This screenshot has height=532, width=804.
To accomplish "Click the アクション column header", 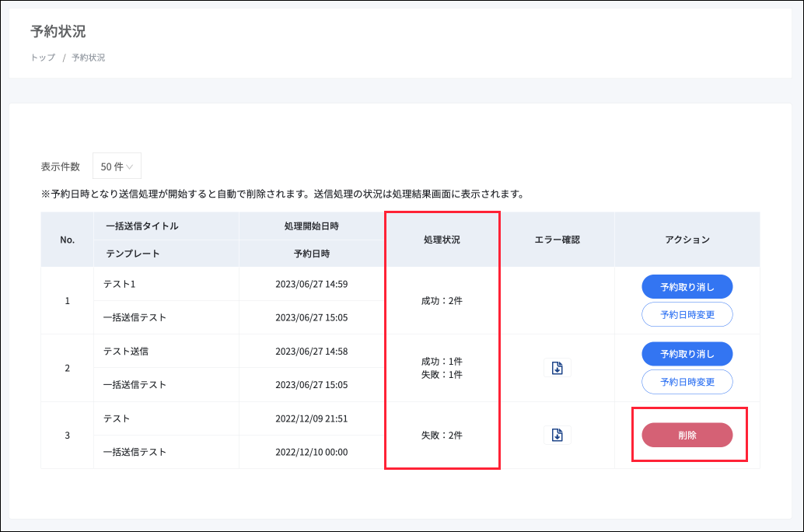I will click(687, 240).
